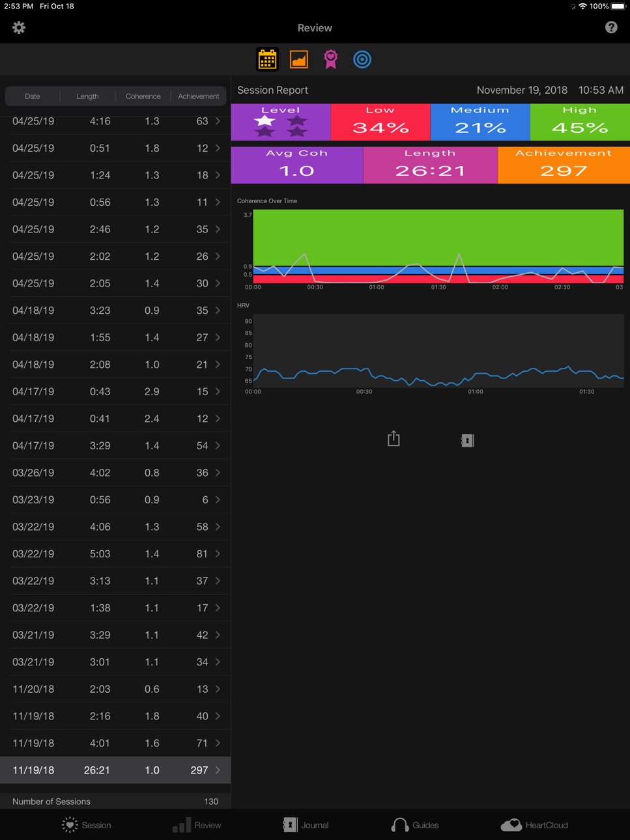Open chevron for 03/23/19 session 0:56
630x840 pixels.
tap(218, 499)
